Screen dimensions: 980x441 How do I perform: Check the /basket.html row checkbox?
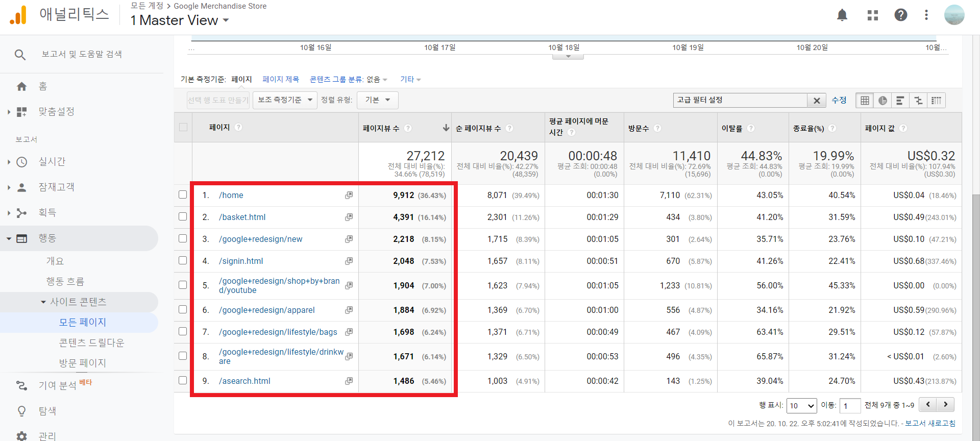pyautogui.click(x=183, y=216)
